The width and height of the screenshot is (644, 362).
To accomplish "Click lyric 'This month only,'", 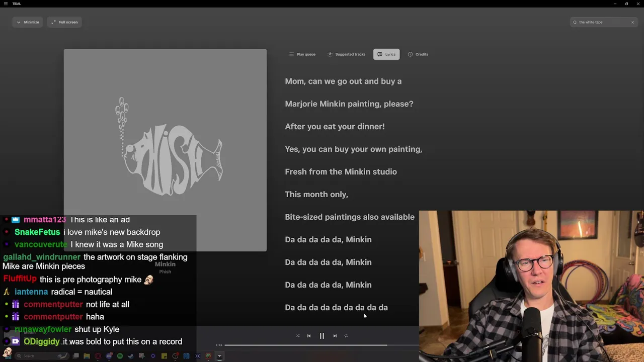I will point(316,195).
